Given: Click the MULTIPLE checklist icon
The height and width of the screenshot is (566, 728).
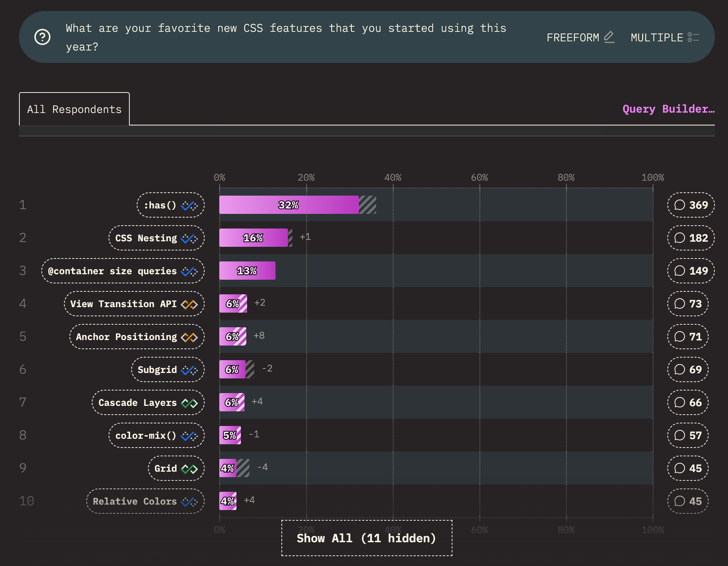Looking at the screenshot, I should pyautogui.click(x=693, y=37).
